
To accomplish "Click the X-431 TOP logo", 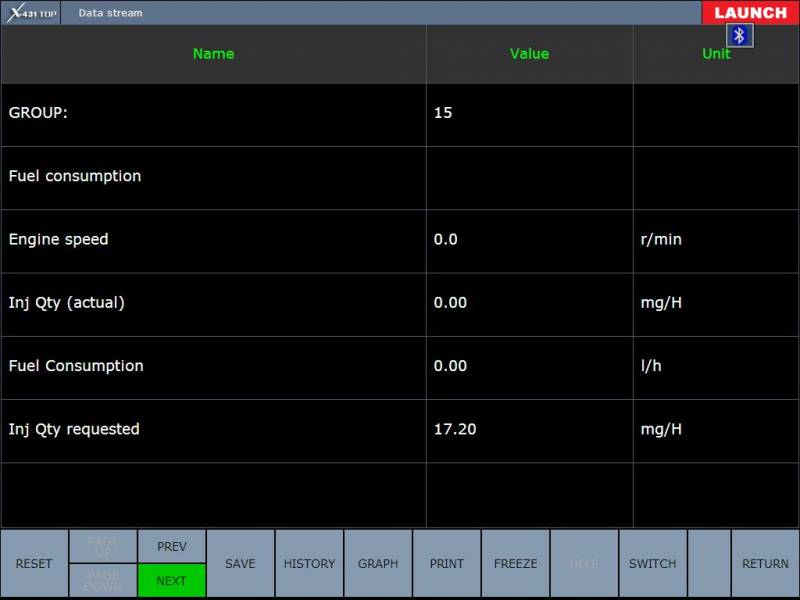I will click(x=31, y=13).
